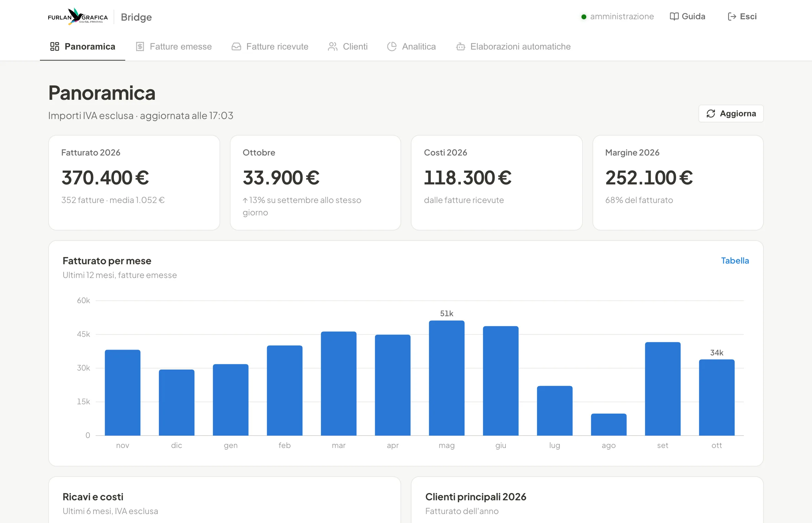The width and height of the screenshot is (812, 523).
Task: Click the mag bar labeled 51k
Action: pyautogui.click(x=447, y=378)
